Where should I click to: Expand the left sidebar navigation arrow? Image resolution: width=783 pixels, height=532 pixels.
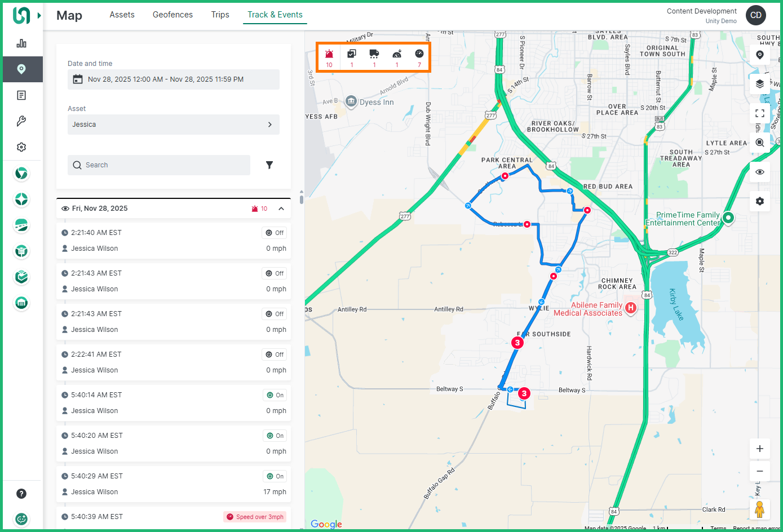click(39, 15)
